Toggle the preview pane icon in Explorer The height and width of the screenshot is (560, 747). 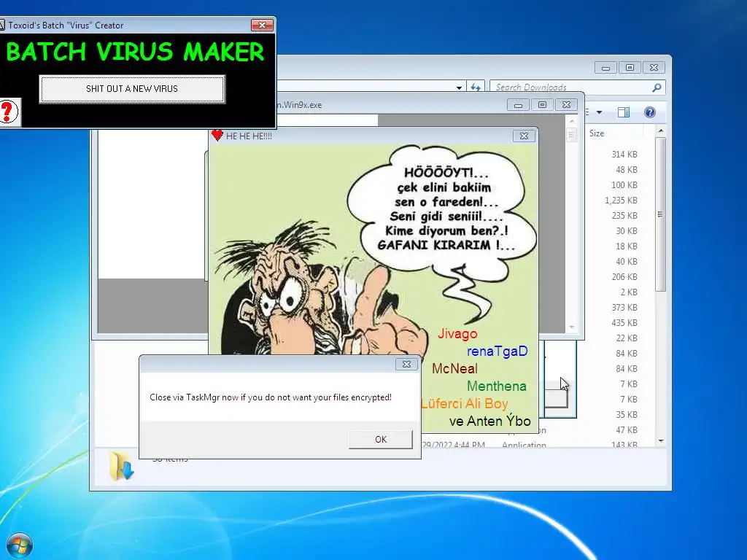coord(624,112)
